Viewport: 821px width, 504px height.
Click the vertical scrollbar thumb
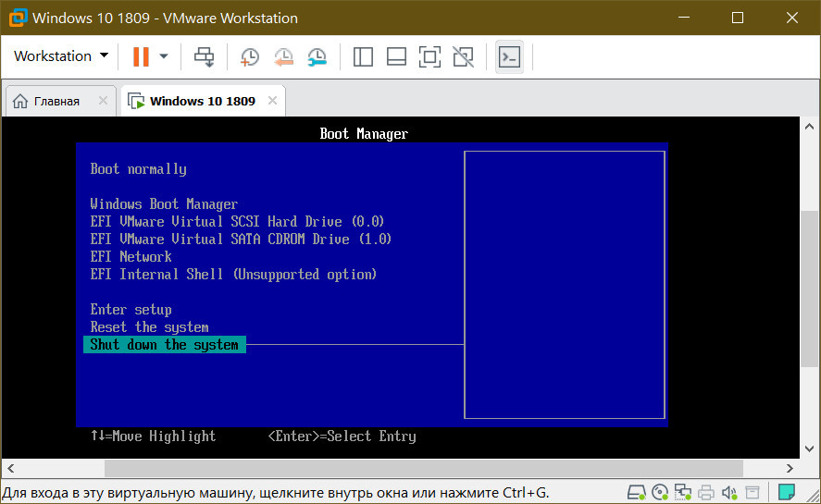pos(809,289)
